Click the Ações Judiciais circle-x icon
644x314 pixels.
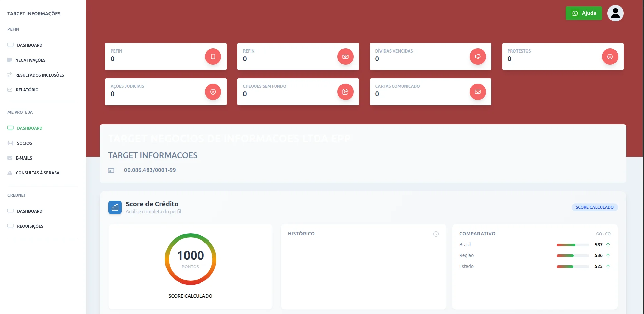(213, 92)
